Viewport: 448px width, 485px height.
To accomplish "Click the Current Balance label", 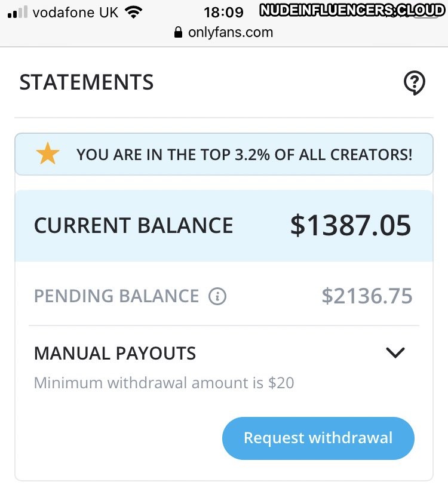I will pyautogui.click(x=133, y=226).
